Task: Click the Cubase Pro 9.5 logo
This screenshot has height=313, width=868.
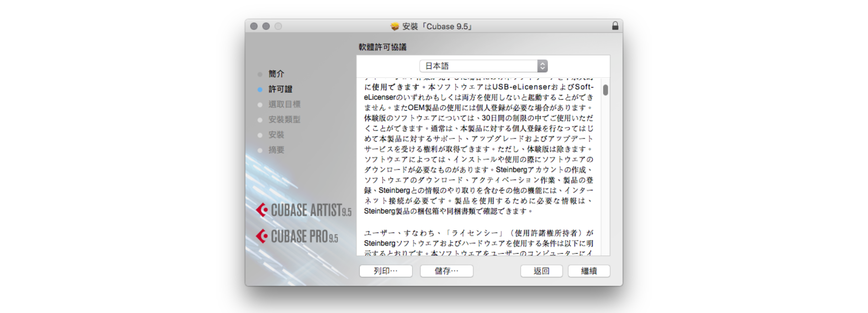Action: pyautogui.click(x=297, y=237)
